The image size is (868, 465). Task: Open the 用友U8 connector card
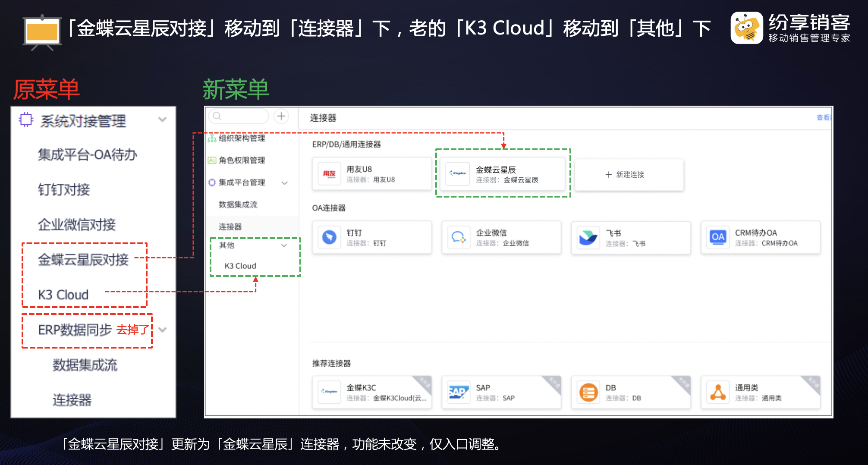[372, 174]
